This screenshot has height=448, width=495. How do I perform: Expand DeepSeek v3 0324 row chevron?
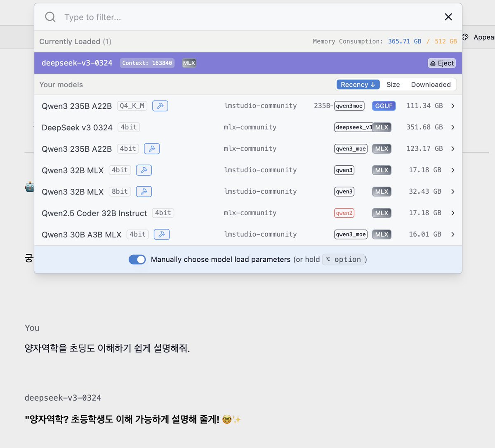pos(453,127)
